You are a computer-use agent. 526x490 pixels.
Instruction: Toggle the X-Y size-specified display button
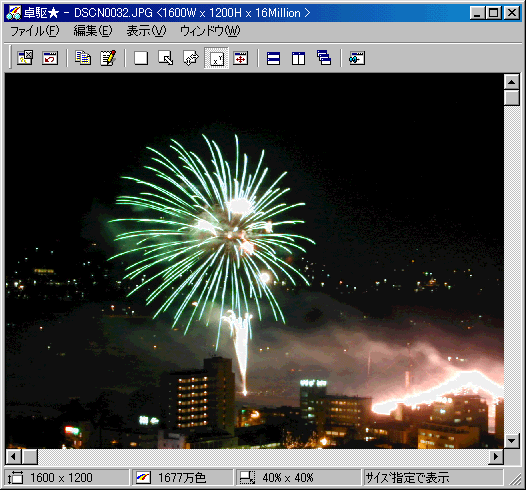pos(216,58)
